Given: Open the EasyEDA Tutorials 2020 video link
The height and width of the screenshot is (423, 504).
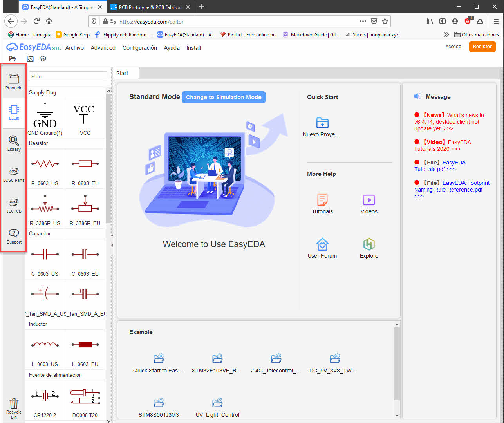Looking at the screenshot, I should point(443,145).
